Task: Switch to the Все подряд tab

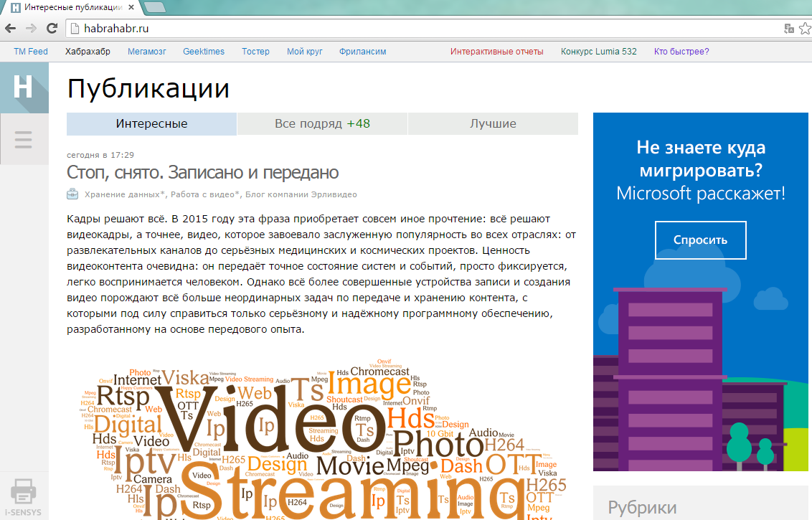Action: pos(322,123)
